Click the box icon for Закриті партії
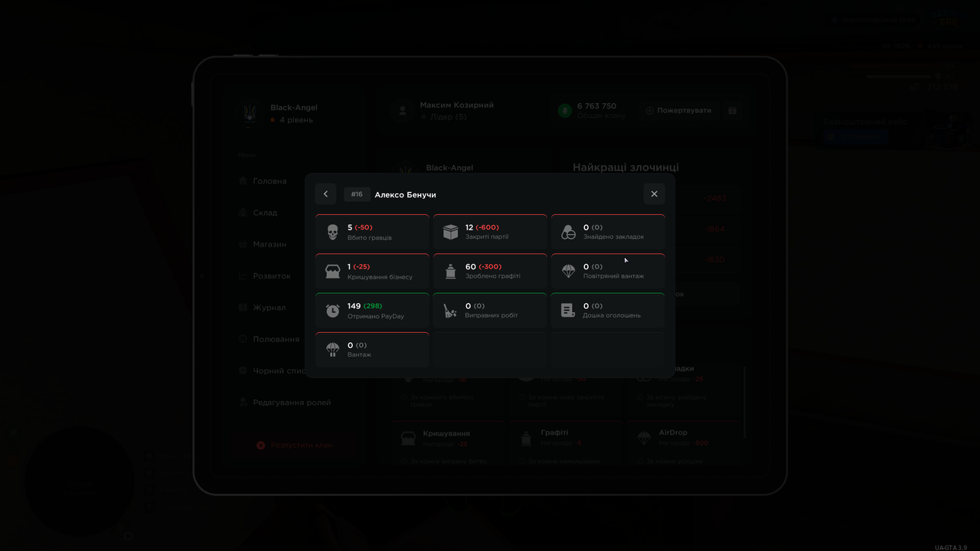The height and width of the screenshot is (551, 980). [450, 232]
